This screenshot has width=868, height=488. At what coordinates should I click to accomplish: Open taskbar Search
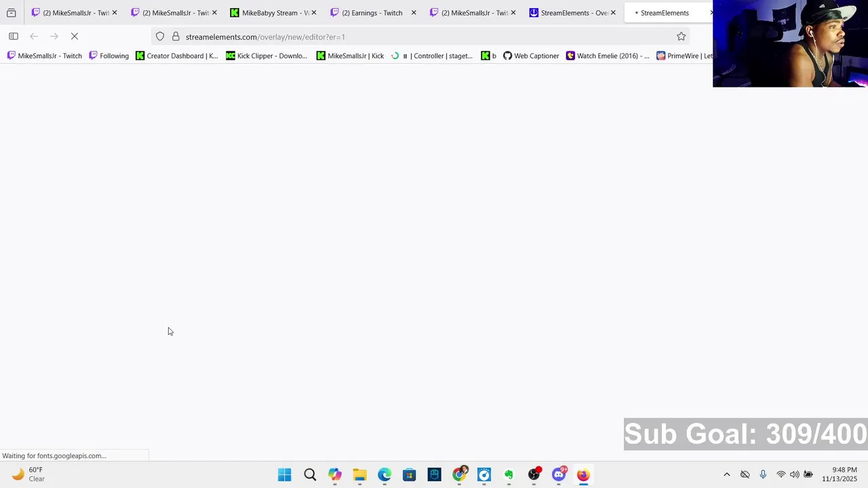click(310, 475)
